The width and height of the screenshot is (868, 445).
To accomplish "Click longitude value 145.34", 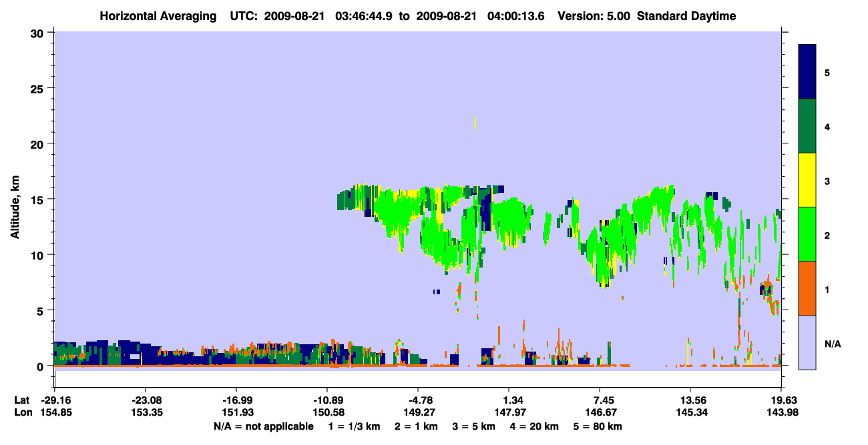I will click(x=690, y=412).
